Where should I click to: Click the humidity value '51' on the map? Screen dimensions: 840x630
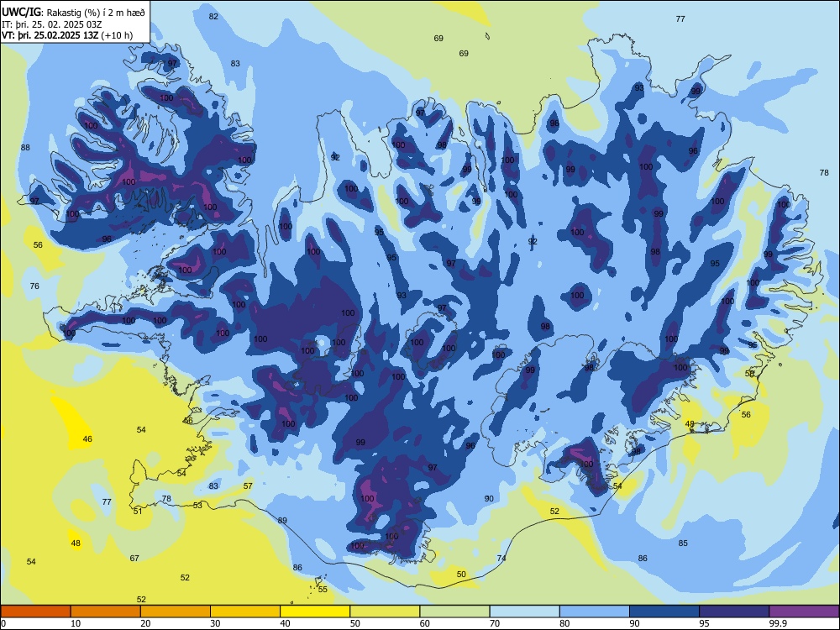point(139,511)
